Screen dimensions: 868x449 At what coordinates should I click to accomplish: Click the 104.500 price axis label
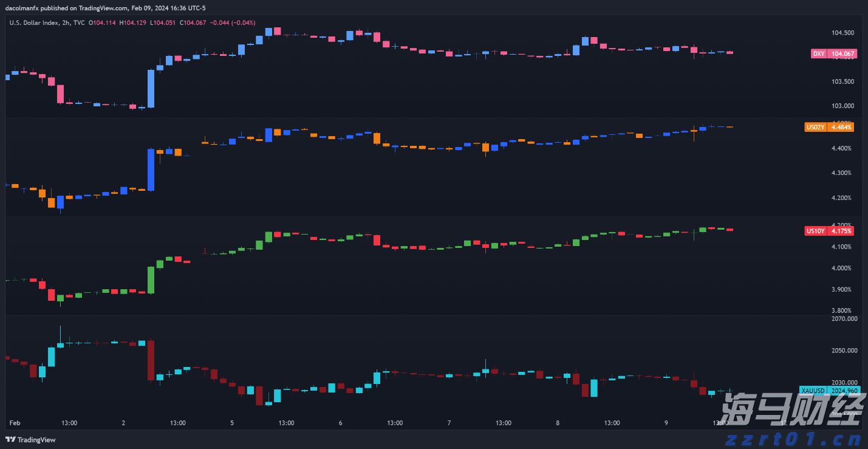[842, 33]
